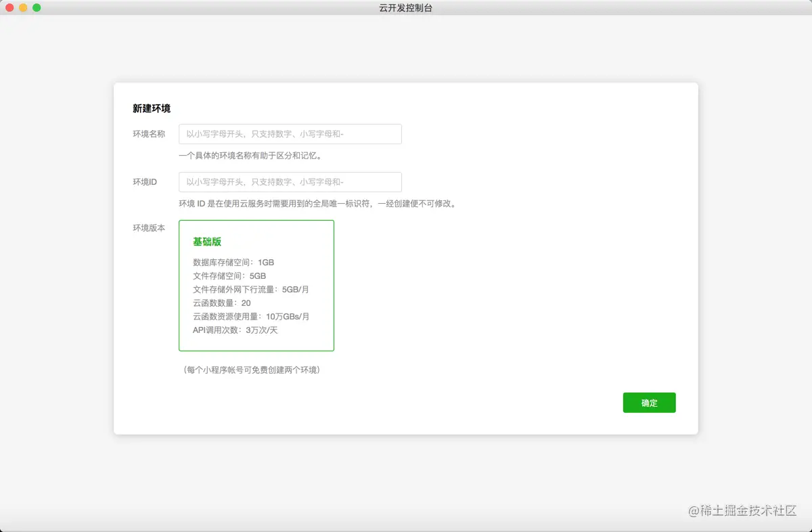Click the green 基础版 plan title
Image resolution: width=812 pixels, height=532 pixels.
[x=207, y=242]
